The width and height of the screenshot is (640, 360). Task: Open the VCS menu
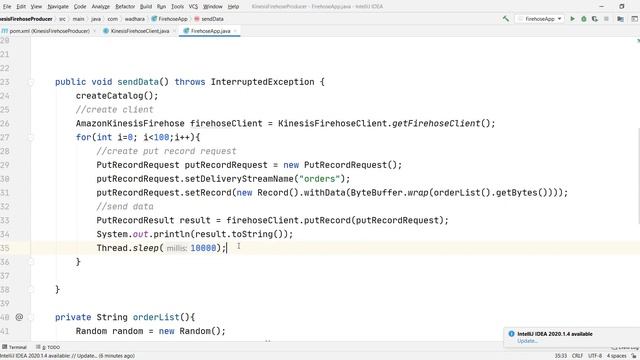tap(193, 7)
